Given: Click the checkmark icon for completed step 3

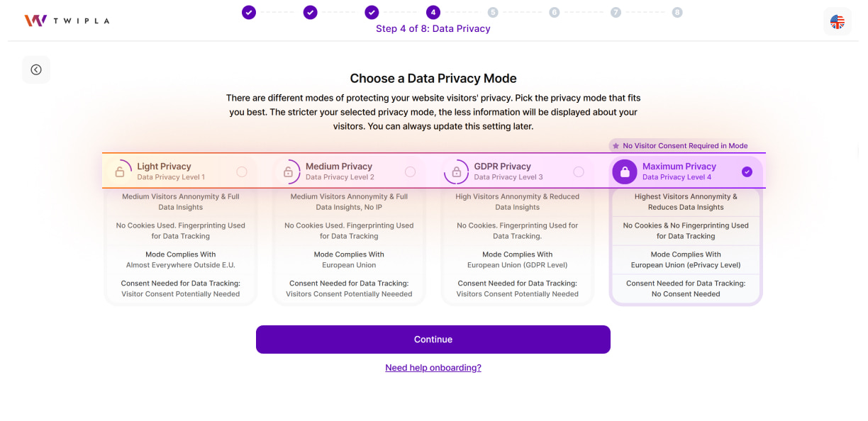Looking at the screenshot, I should point(372,12).
